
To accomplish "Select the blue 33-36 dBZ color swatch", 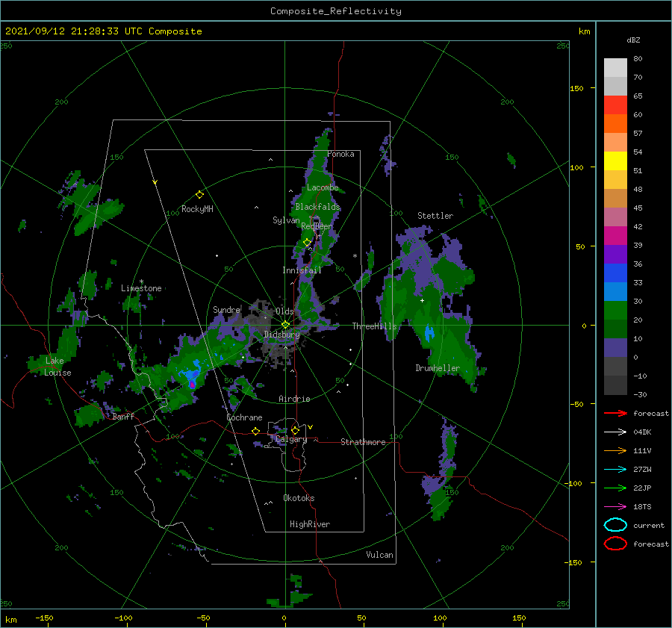I will click(615, 273).
